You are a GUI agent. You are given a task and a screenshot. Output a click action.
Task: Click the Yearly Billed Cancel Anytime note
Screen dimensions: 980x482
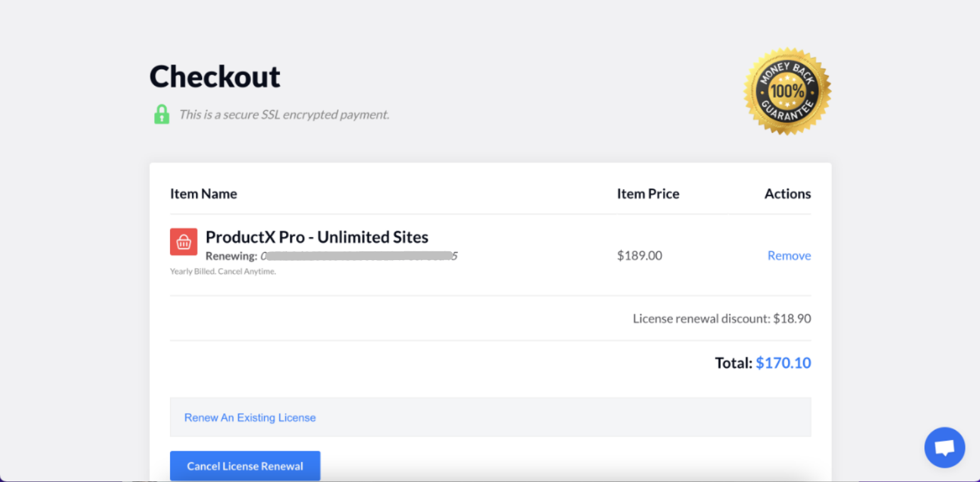(x=223, y=271)
